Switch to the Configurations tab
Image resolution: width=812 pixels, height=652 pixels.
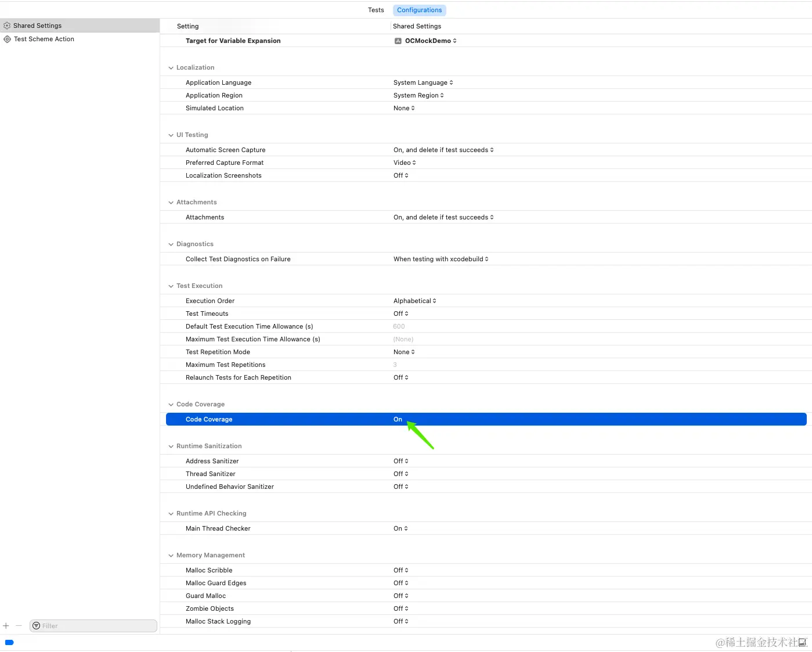(x=420, y=10)
